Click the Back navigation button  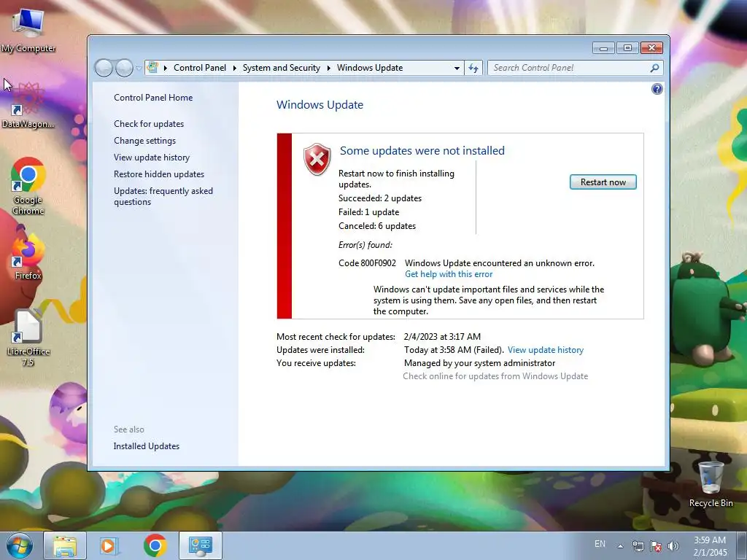pos(104,68)
